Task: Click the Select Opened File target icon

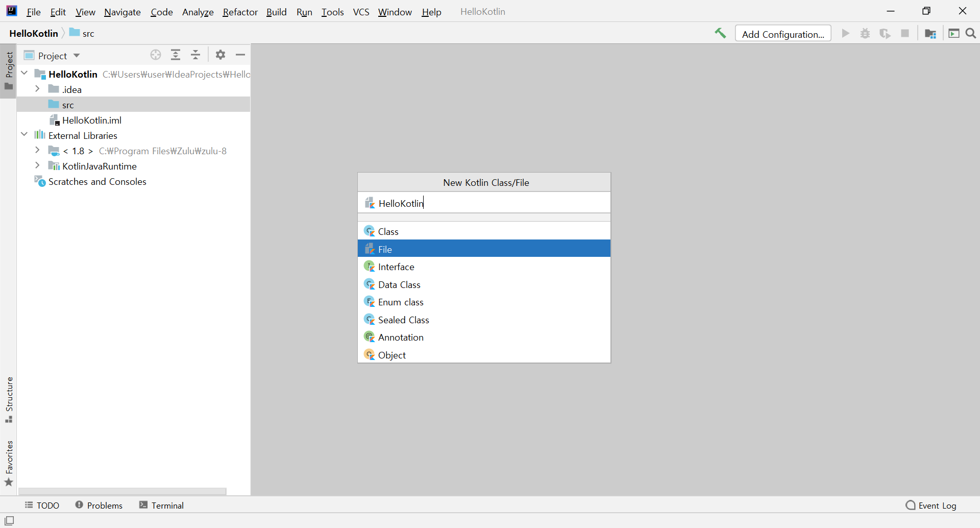Action: [156, 55]
